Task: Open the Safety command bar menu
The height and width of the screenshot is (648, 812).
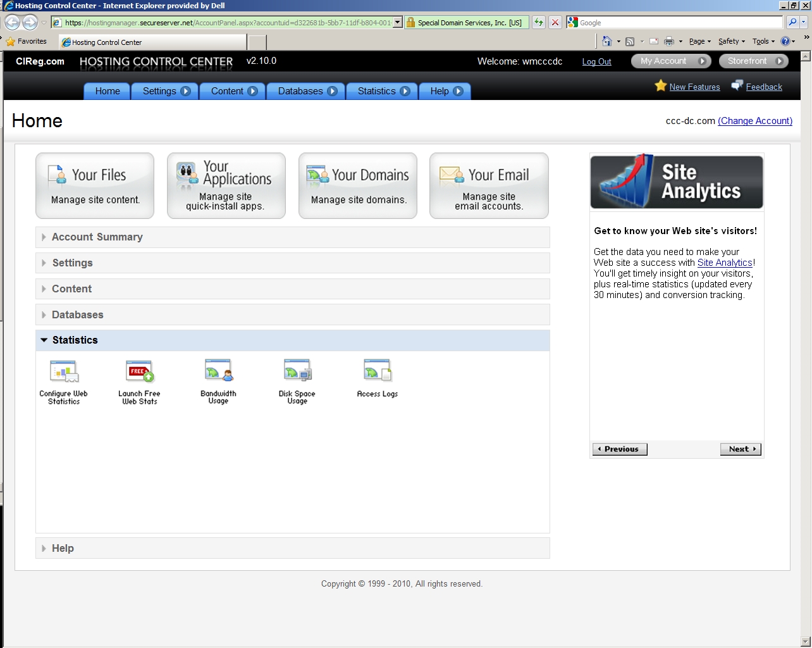Action: tap(732, 41)
